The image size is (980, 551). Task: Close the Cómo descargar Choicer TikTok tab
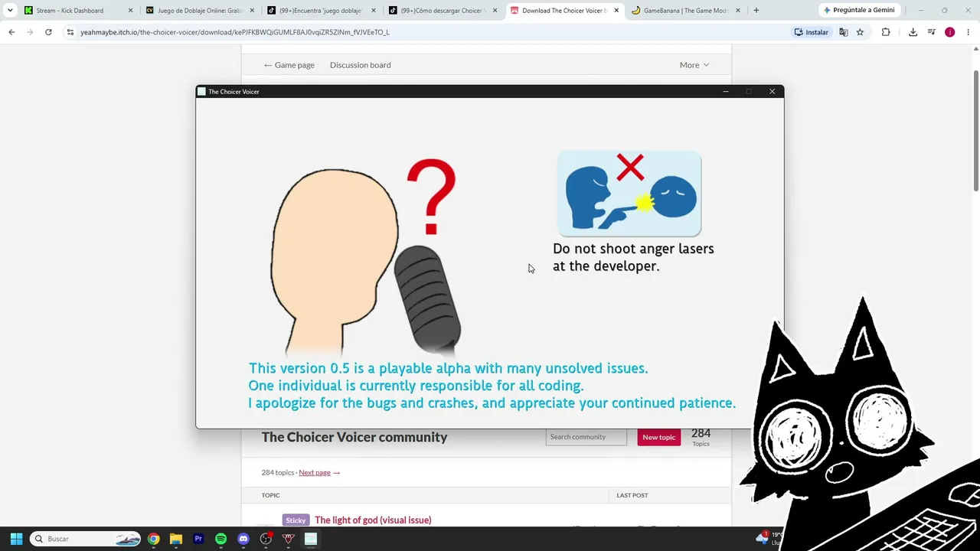[x=495, y=11]
